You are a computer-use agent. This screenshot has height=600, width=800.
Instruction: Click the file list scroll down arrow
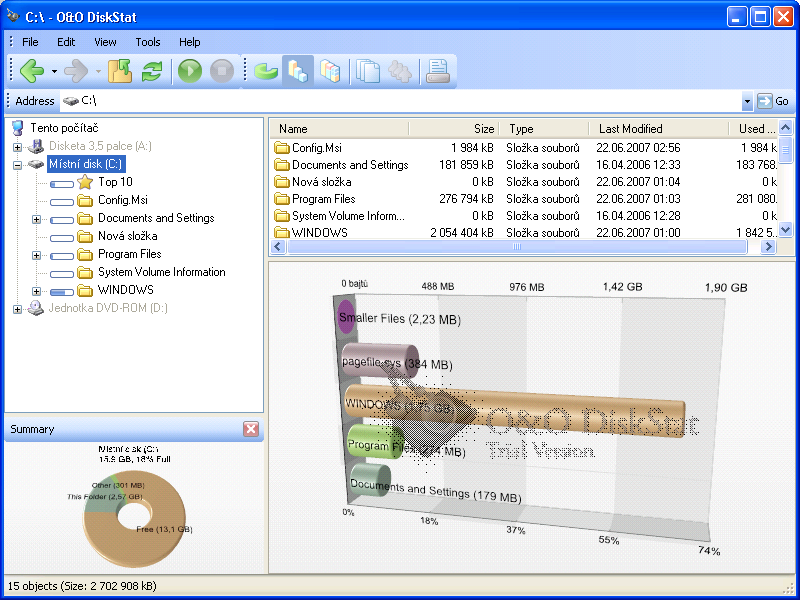click(785, 230)
